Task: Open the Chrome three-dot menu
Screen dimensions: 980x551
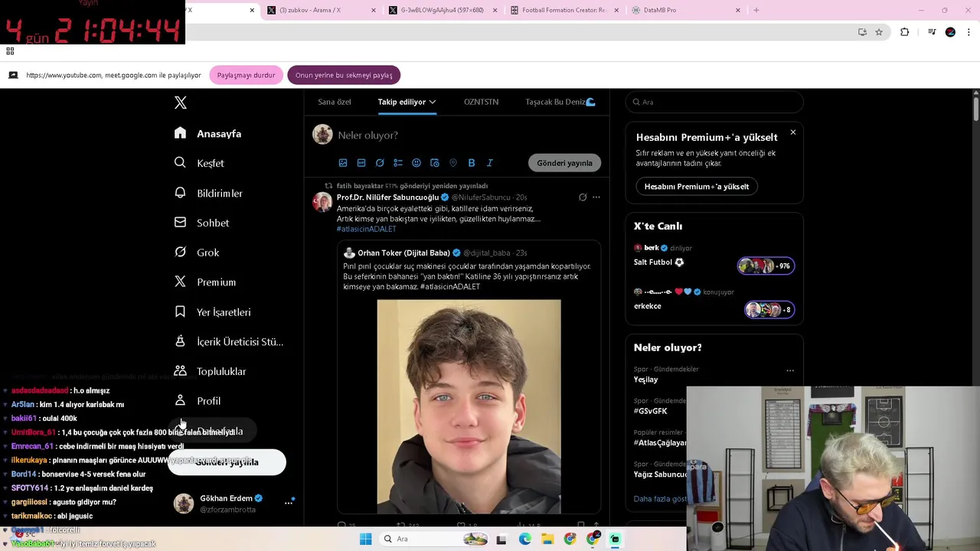Action: [x=969, y=32]
